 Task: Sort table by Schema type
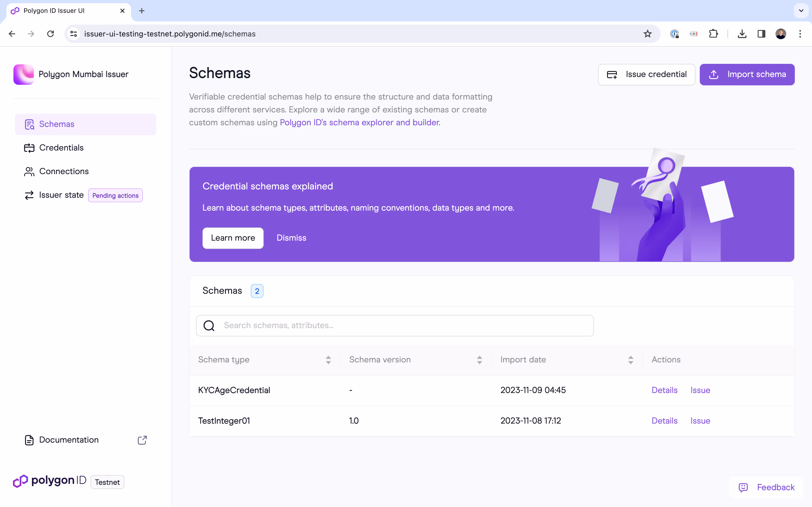click(x=328, y=360)
